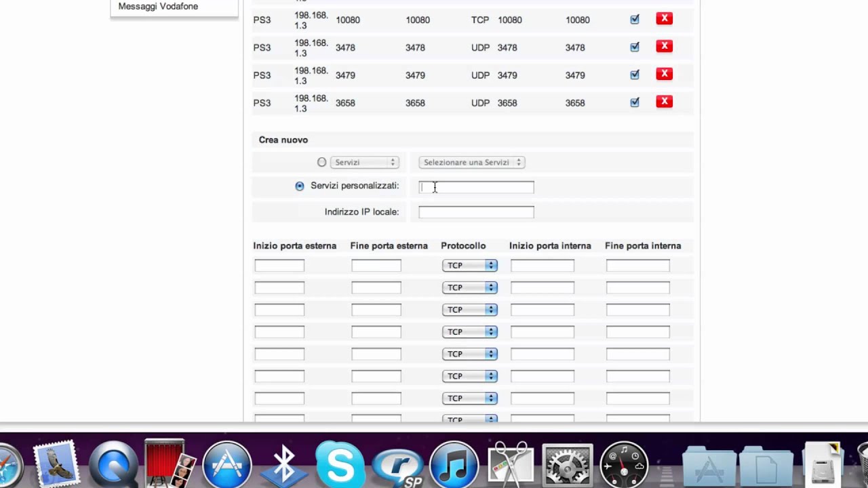Open first row TCP protocol dropdown
868x488 pixels.
point(470,266)
